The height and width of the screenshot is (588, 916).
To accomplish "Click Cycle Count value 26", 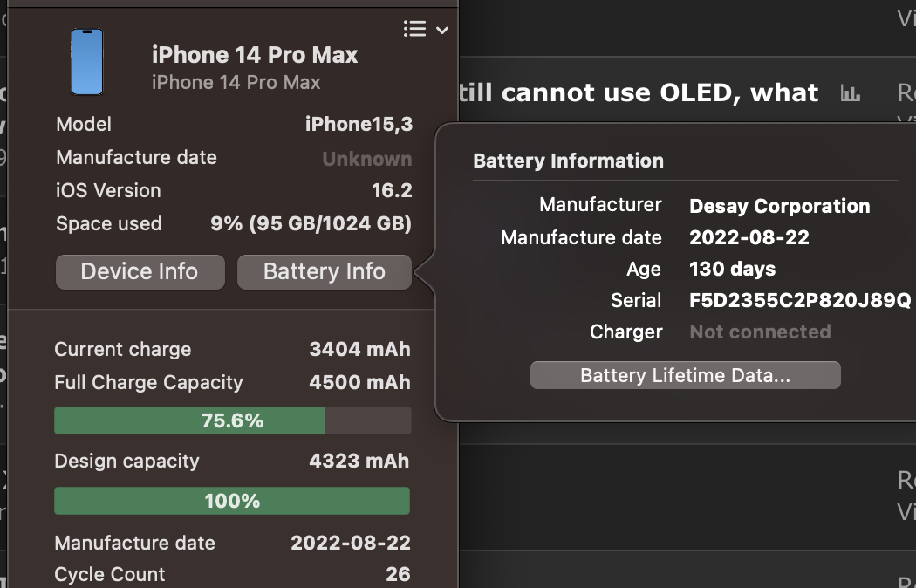I will click(398, 574).
